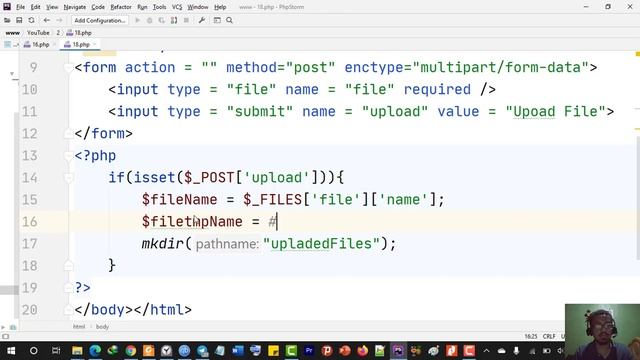Open Firefox from the taskbar
640x360 pixels.
pos(362,350)
